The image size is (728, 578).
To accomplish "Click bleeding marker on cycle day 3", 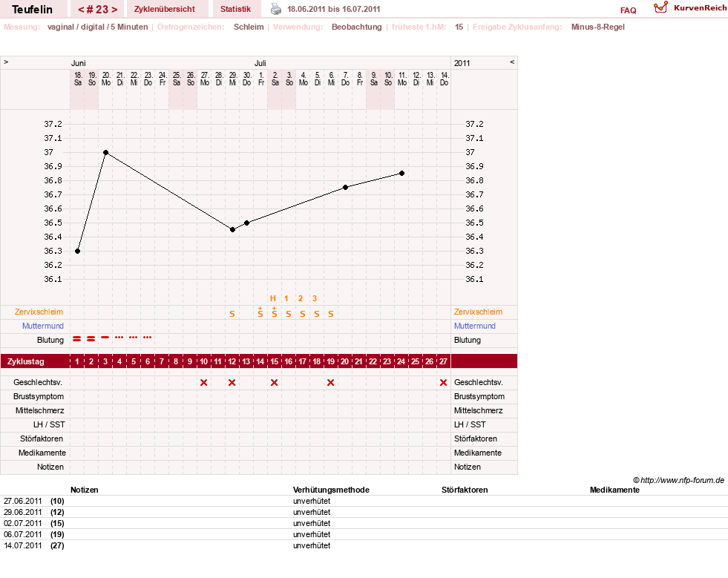I will [x=105, y=337].
